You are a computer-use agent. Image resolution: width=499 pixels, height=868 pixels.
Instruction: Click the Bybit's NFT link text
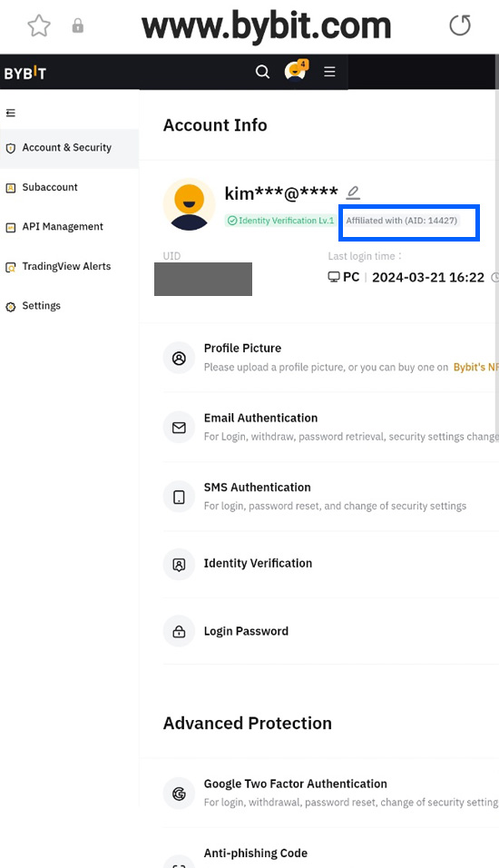click(x=475, y=367)
